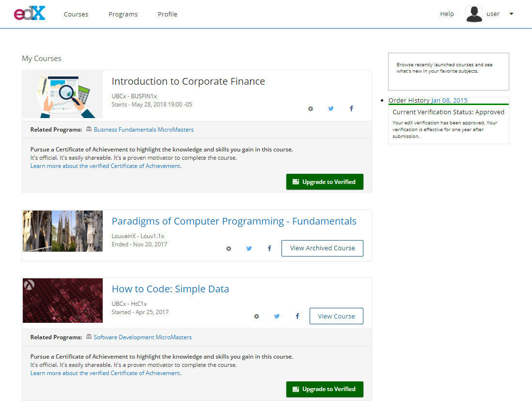Share Paradigms of Computer Programming on Twitter
The height and width of the screenshot is (408, 532).
(249, 248)
